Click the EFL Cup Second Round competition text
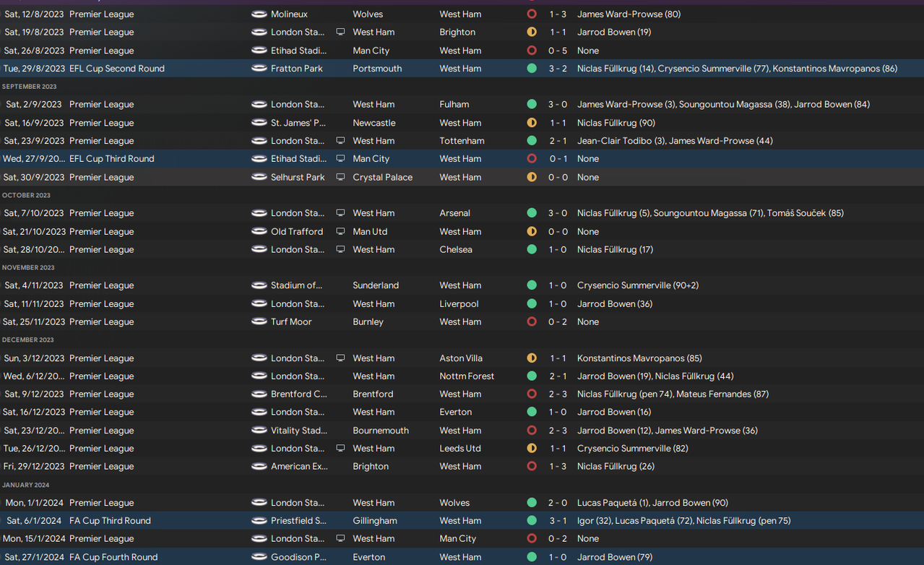Viewport: 924px width, 565px height. click(x=117, y=69)
